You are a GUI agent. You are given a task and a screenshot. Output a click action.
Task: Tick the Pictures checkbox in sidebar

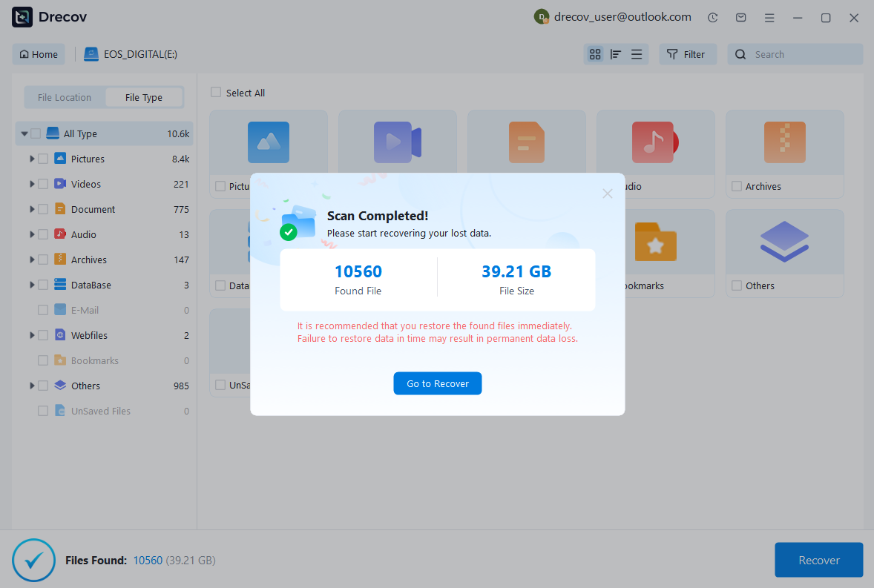coord(43,159)
